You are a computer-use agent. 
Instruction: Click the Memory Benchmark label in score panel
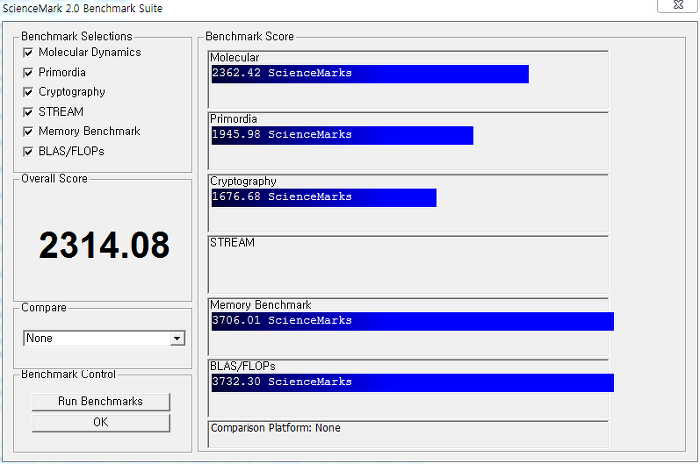261,305
